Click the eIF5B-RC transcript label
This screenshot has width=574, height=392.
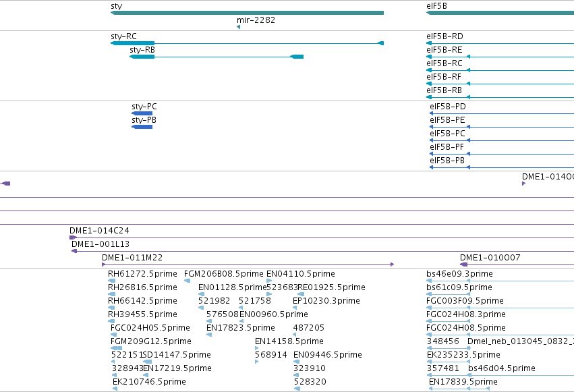click(444, 63)
